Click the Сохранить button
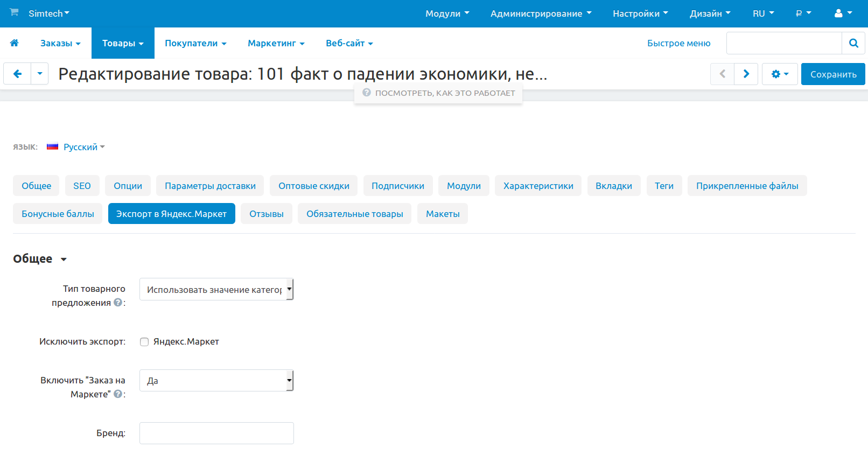Viewport: 868px width, 455px height. [x=832, y=74]
